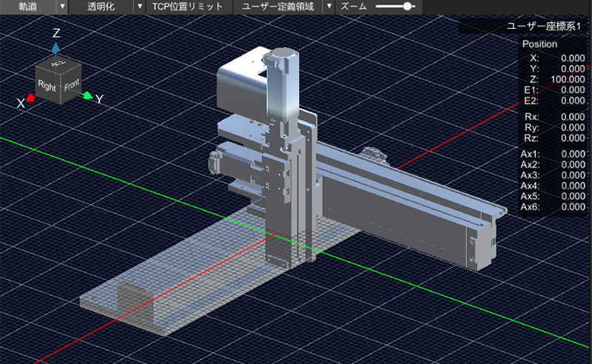Toggle the 軌道 trajectory display
This screenshot has height=364, width=592.
pyautogui.click(x=27, y=7)
